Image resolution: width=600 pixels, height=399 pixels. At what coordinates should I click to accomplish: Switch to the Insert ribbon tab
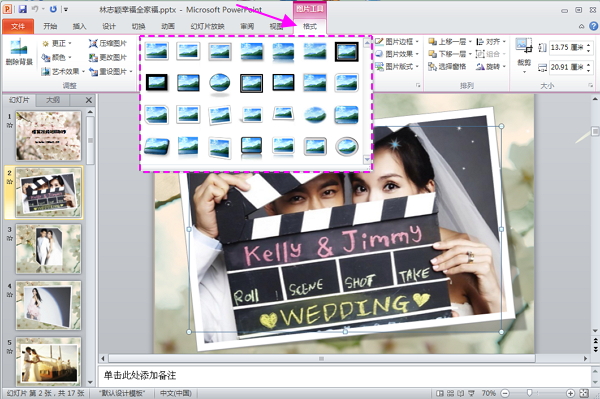coord(79,26)
